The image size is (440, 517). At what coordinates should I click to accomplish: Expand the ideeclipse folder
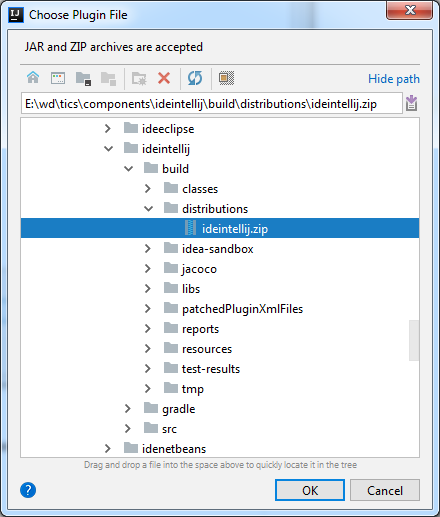[x=108, y=129]
